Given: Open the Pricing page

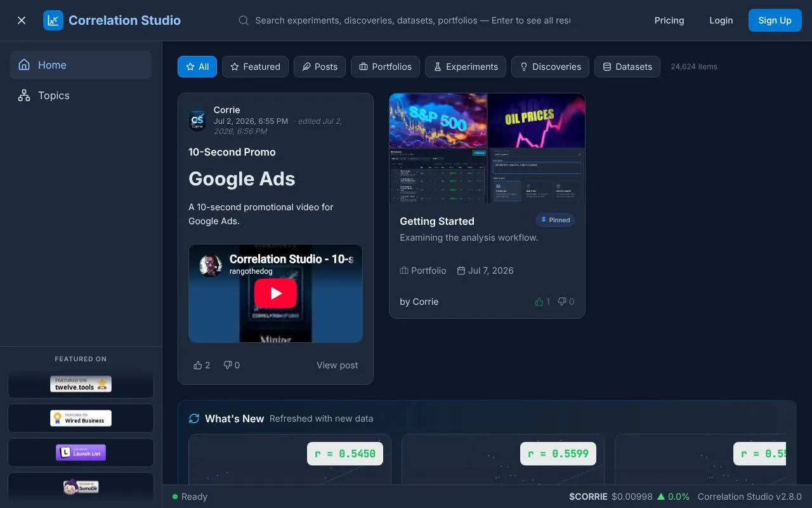Looking at the screenshot, I should click(x=669, y=20).
